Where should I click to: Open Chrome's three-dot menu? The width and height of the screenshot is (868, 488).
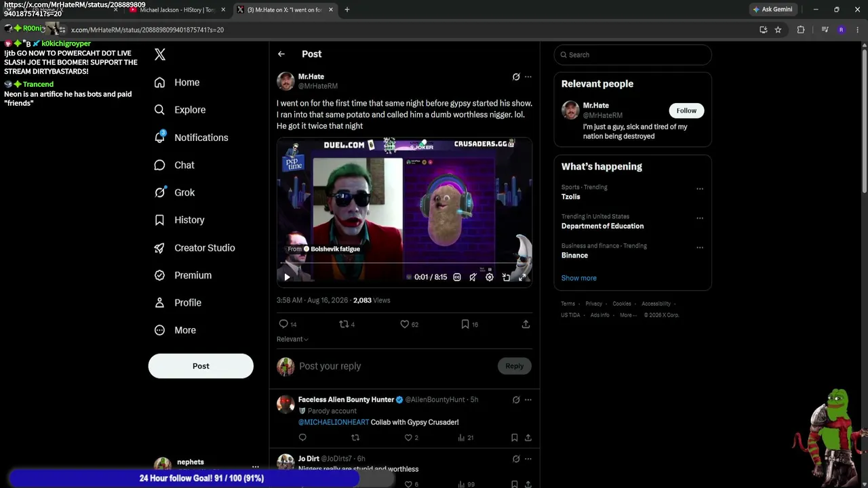[x=858, y=30]
